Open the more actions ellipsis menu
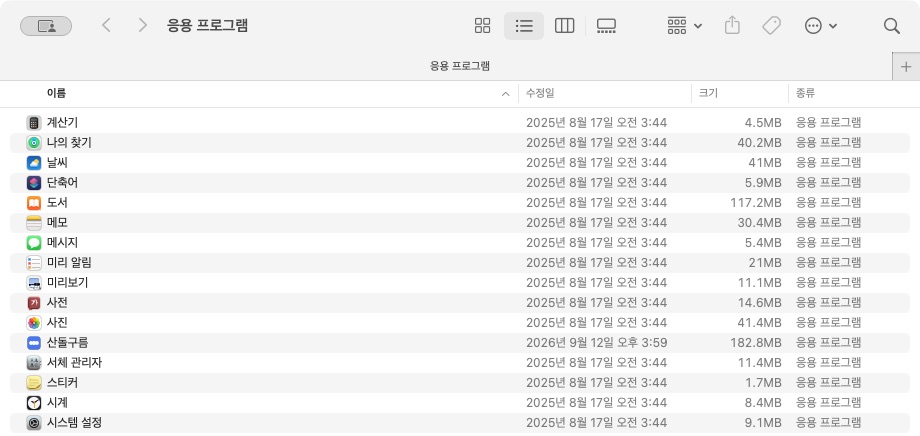Screen dimensions: 920x436 point(820,26)
